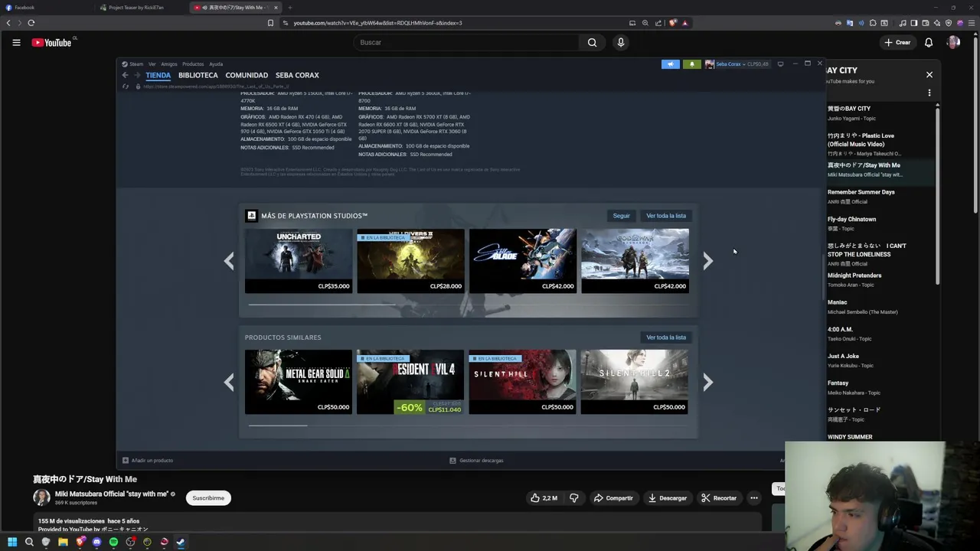This screenshot has width=980, height=551.
Task: Open Seba Corax account dropdown in Steam
Action: coord(737,64)
